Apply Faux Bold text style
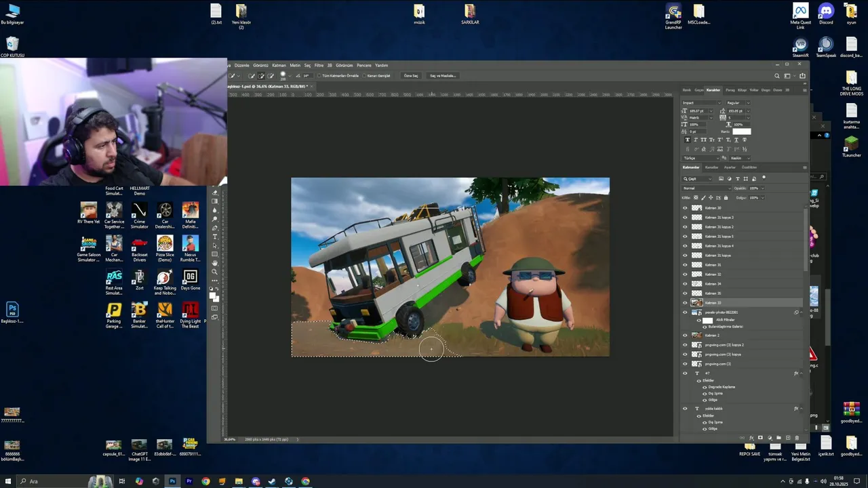Image resolution: width=868 pixels, height=488 pixels. [688, 140]
